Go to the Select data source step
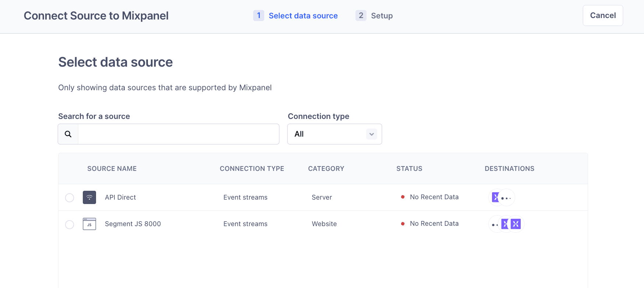The height and width of the screenshot is (288, 644). [x=303, y=16]
